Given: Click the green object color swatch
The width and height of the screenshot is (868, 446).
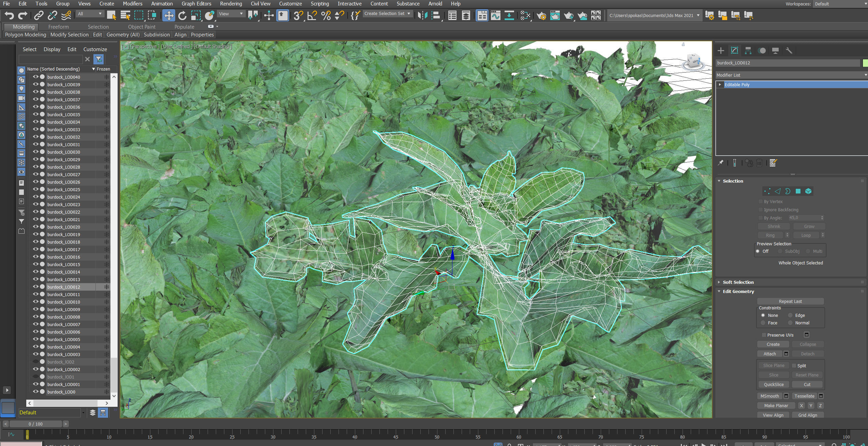Looking at the screenshot, I should pyautogui.click(x=865, y=63).
